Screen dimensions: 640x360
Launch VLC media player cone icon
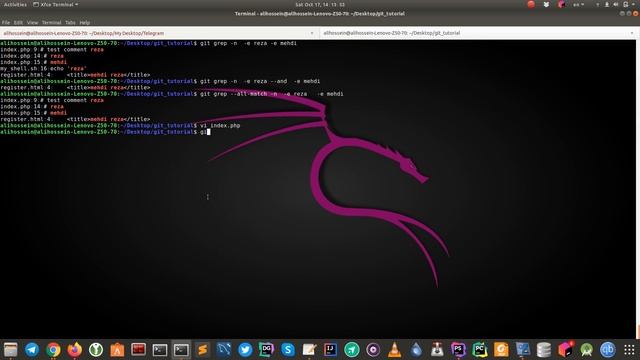[x=394, y=350]
